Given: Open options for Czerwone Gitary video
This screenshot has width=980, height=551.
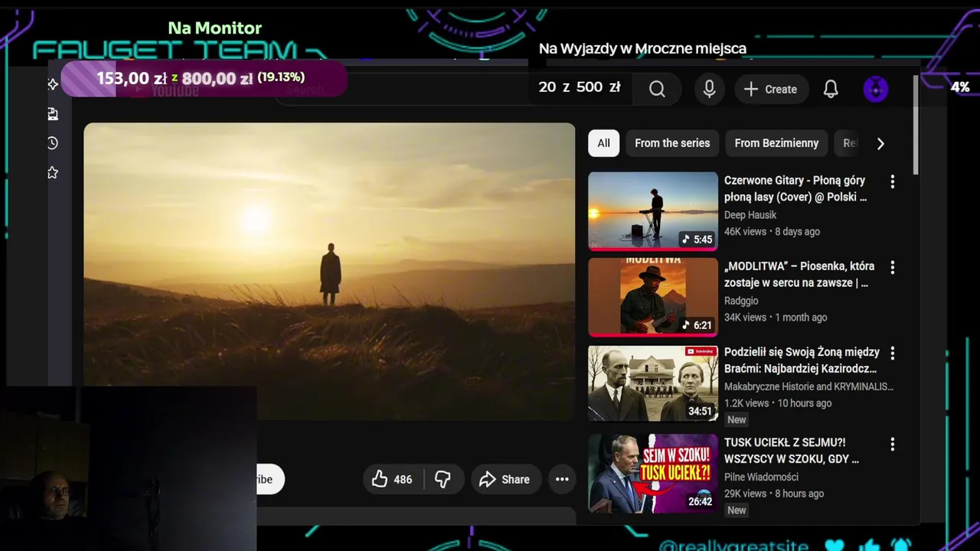Looking at the screenshot, I should coord(892,182).
